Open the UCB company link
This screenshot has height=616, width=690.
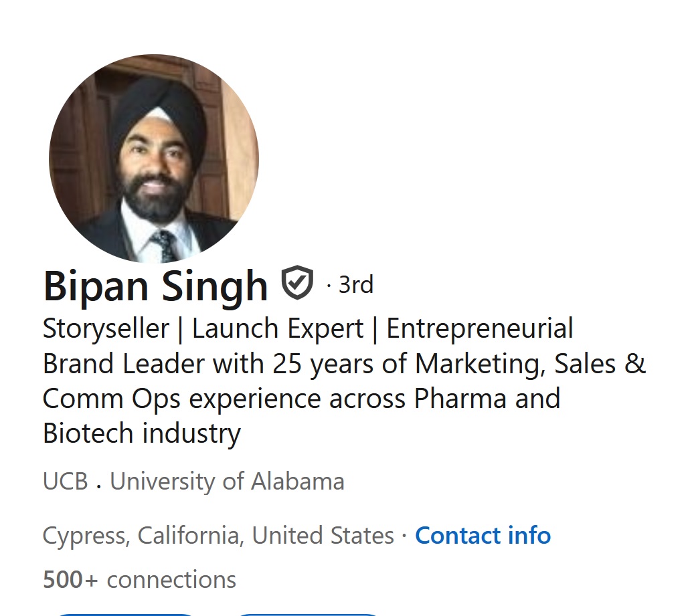(x=66, y=482)
